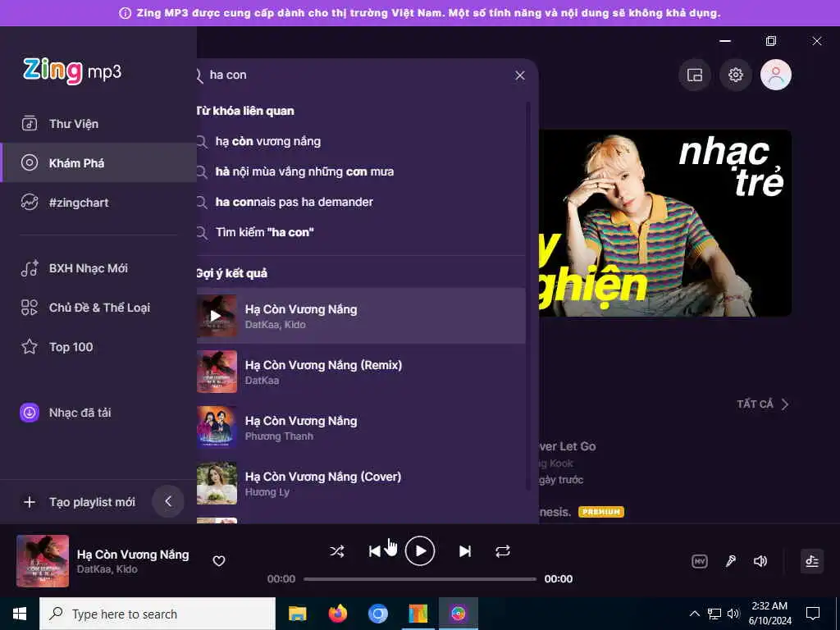Click Remix song album thumbnail
The width and height of the screenshot is (840, 630).
coord(217,372)
